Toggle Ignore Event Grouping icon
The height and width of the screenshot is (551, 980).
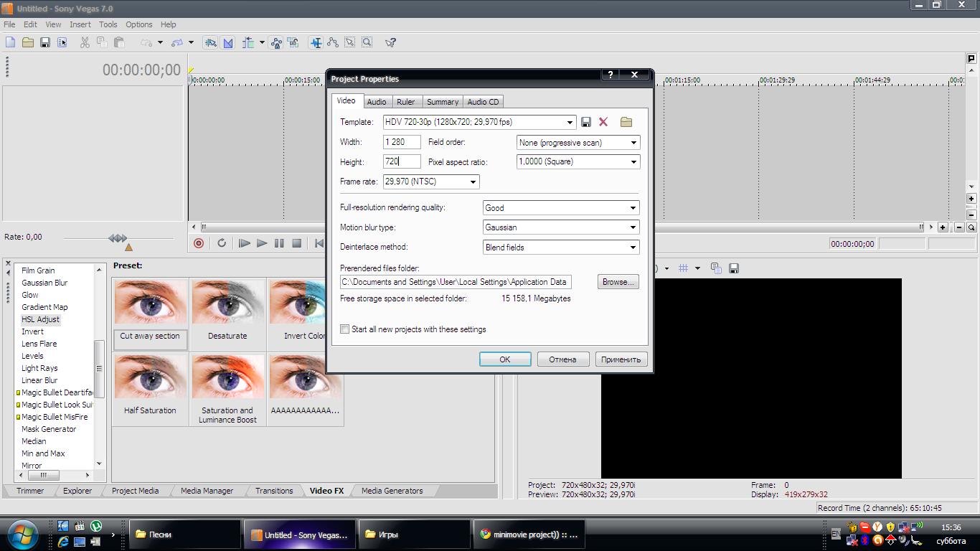pyautogui.click(x=293, y=42)
